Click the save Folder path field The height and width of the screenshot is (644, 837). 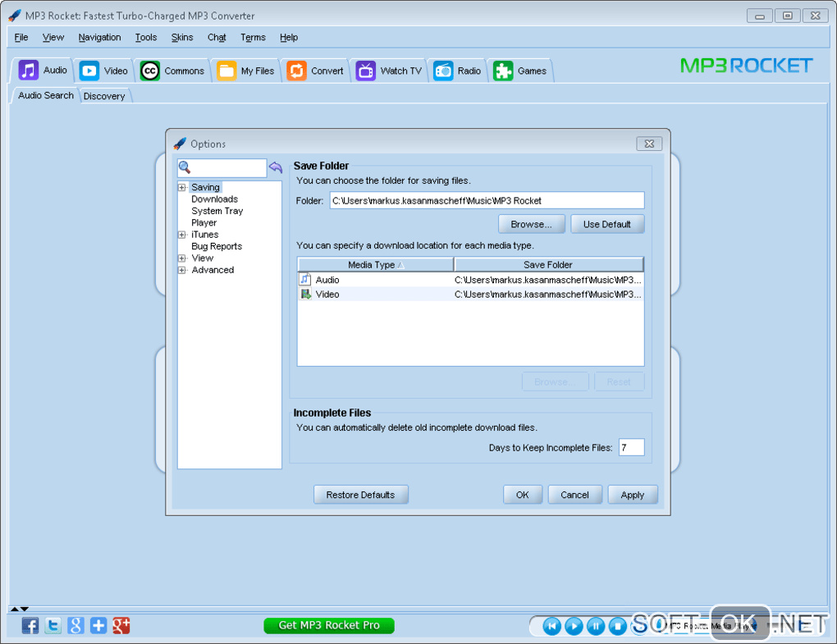point(487,201)
